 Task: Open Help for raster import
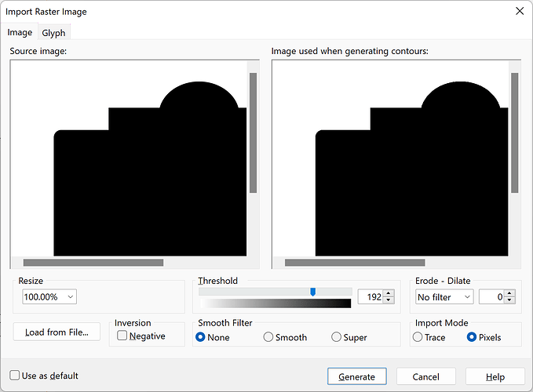[x=495, y=376]
